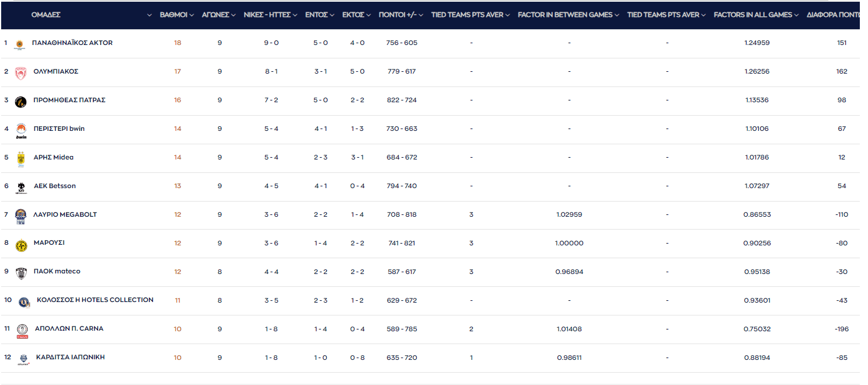Sort by ΝΙΚΕΣ - ΗΤΤΕΣ column
Screen dimensions: 868x385
click(x=270, y=15)
